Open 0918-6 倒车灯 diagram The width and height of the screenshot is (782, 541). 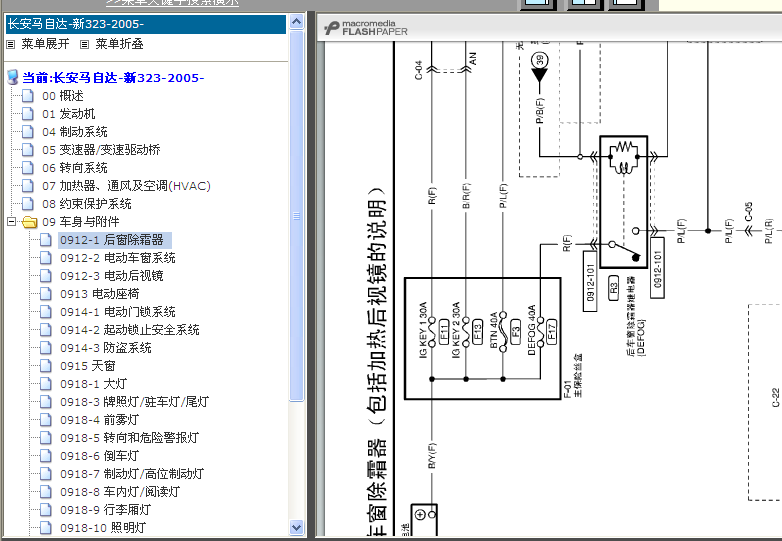(x=100, y=456)
